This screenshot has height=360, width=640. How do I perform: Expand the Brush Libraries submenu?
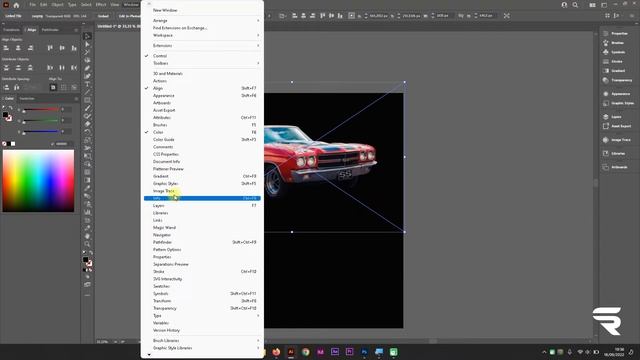(x=202, y=341)
